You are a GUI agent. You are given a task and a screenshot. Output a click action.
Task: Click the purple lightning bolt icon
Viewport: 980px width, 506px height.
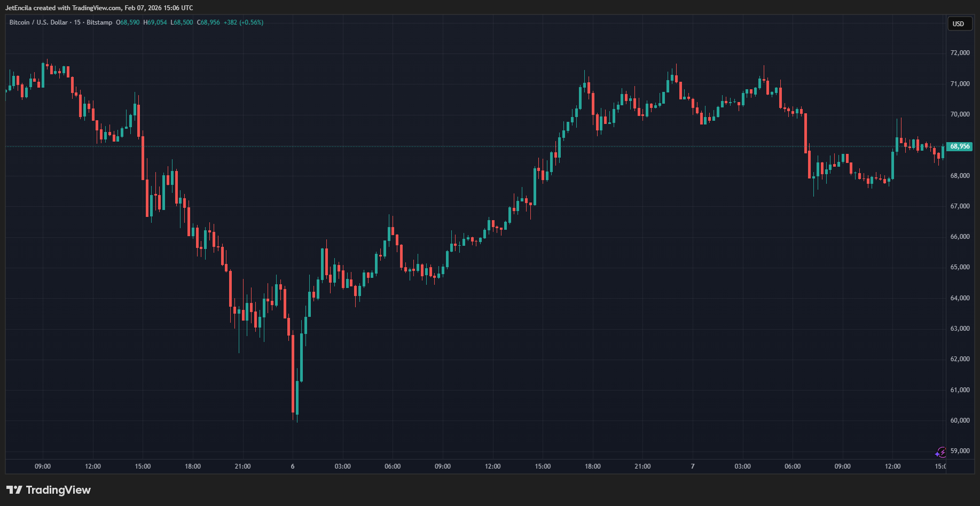pos(940,453)
